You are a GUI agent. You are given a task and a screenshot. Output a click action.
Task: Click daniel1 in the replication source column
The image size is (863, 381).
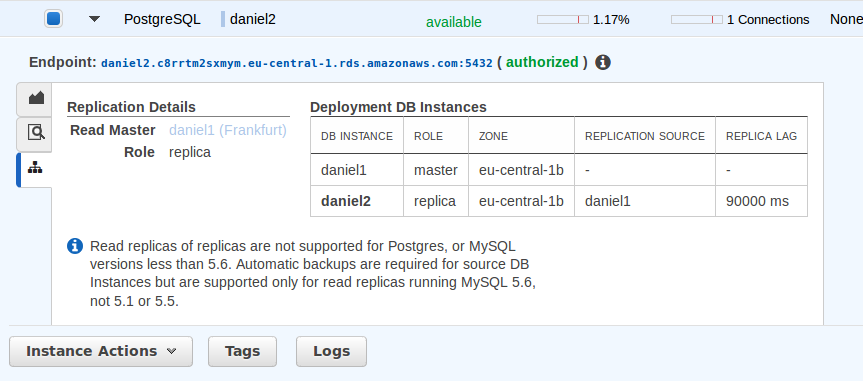[x=608, y=202]
